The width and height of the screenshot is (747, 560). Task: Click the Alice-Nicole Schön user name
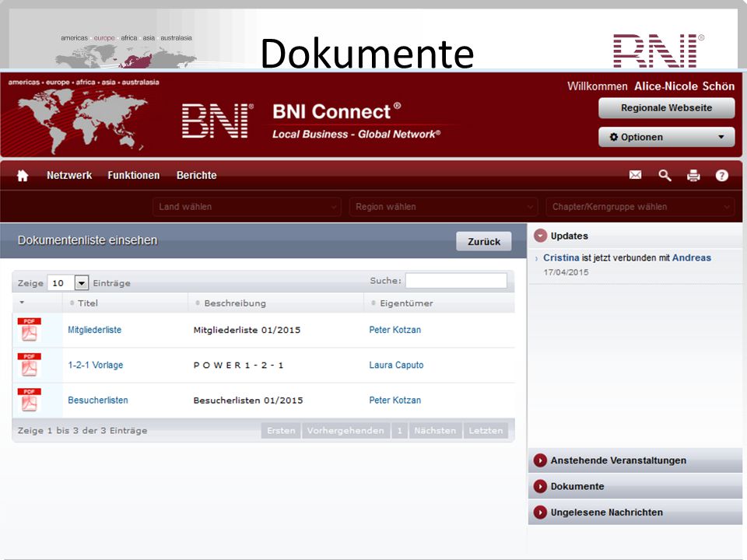click(x=684, y=86)
